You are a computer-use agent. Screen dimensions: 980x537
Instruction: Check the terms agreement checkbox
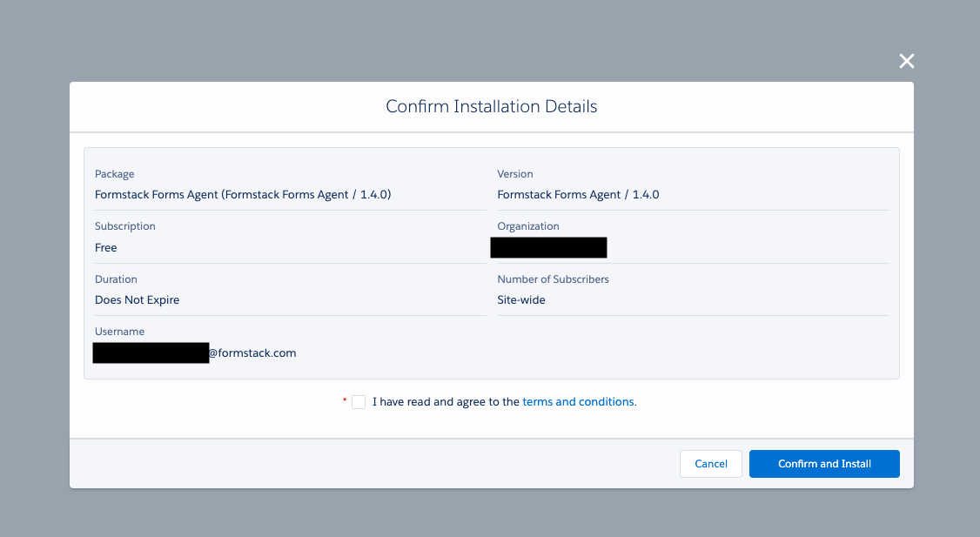pos(359,402)
